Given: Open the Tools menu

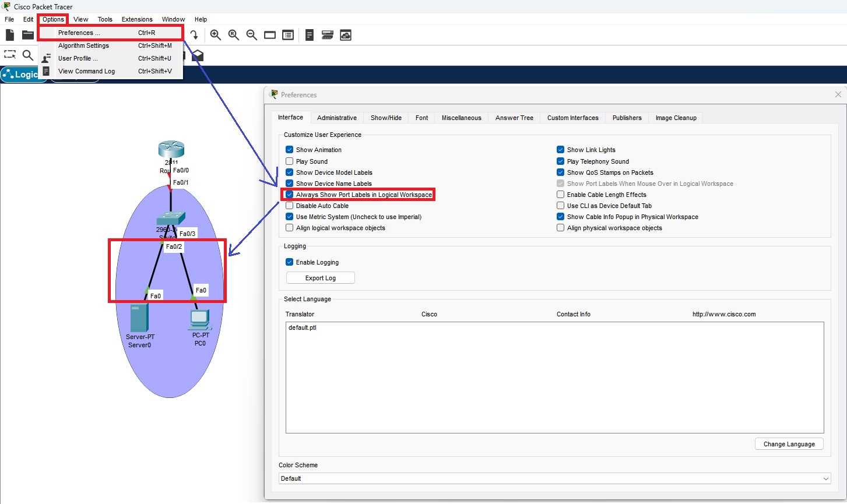Looking at the screenshot, I should (x=105, y=19).
